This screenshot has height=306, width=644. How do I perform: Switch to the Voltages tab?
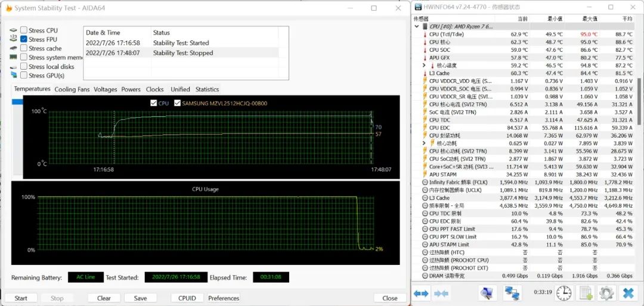tap(105, 89)
